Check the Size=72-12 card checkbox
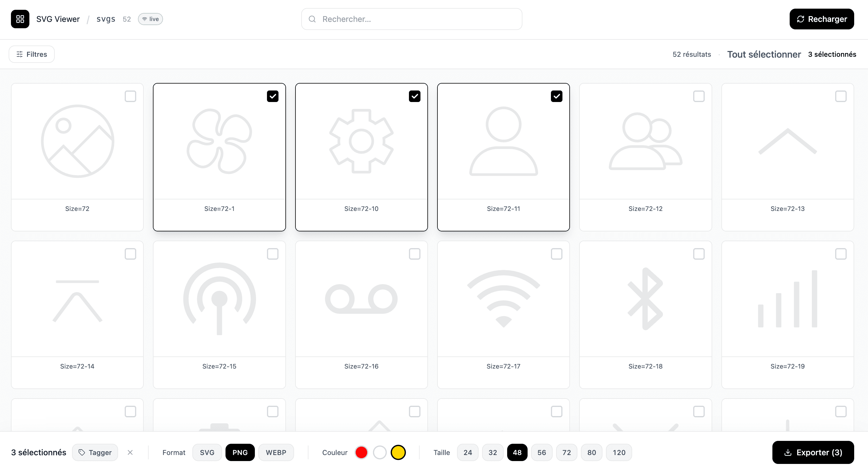Image resolution: width=868 pixels, height=472 pixels. pyautogui.click(x=698, y=97)
